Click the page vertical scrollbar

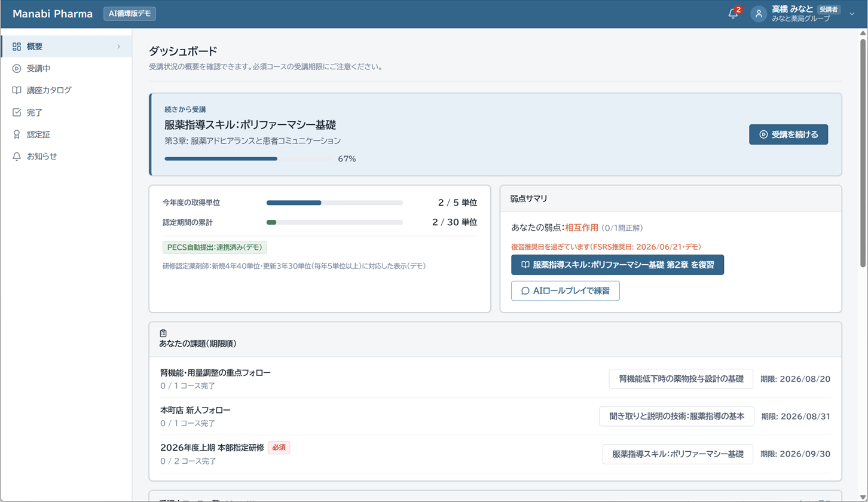863,152
